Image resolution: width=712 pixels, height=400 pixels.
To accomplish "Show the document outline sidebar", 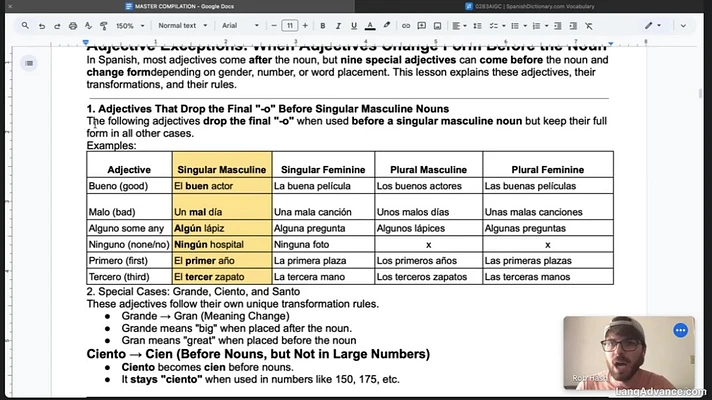I will pyautogui.click(x=29, y=63).
